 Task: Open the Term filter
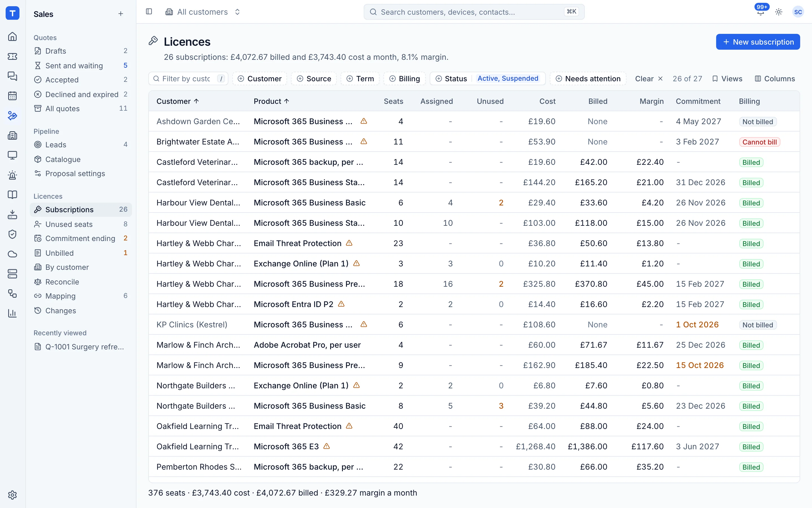(x=360, y=79)
